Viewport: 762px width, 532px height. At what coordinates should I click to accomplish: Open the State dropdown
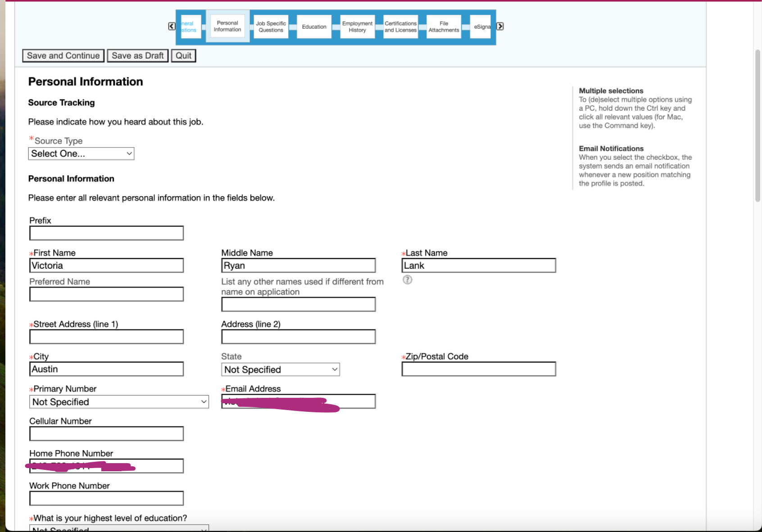280,370
